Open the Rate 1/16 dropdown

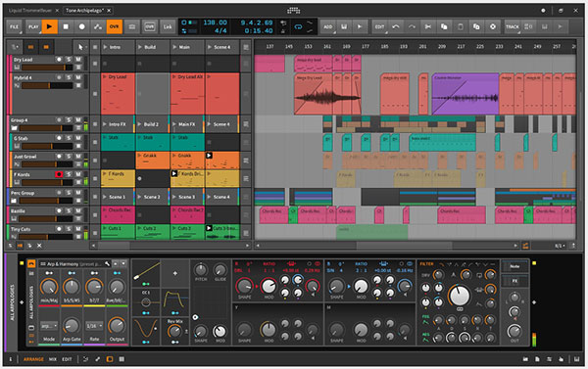[x=94, y=326]
